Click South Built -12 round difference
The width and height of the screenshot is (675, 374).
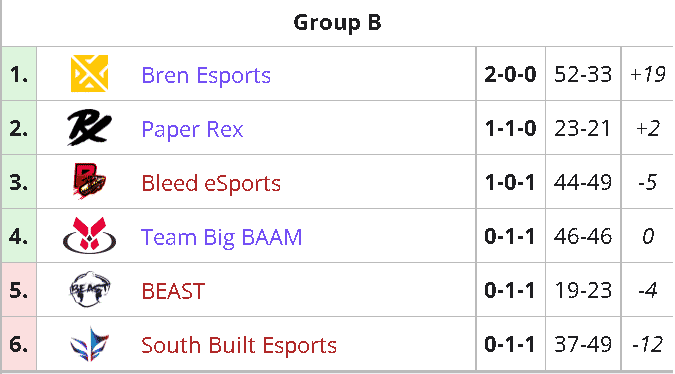647,344
